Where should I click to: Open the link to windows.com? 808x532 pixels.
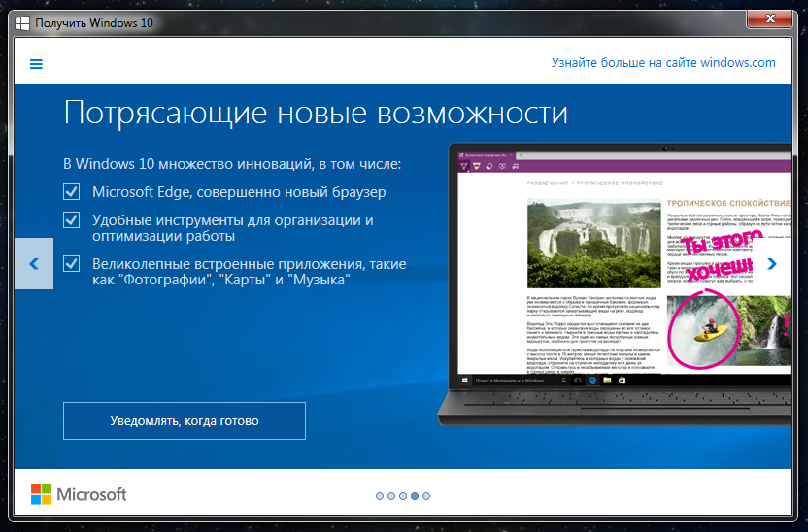click(663, 63)
